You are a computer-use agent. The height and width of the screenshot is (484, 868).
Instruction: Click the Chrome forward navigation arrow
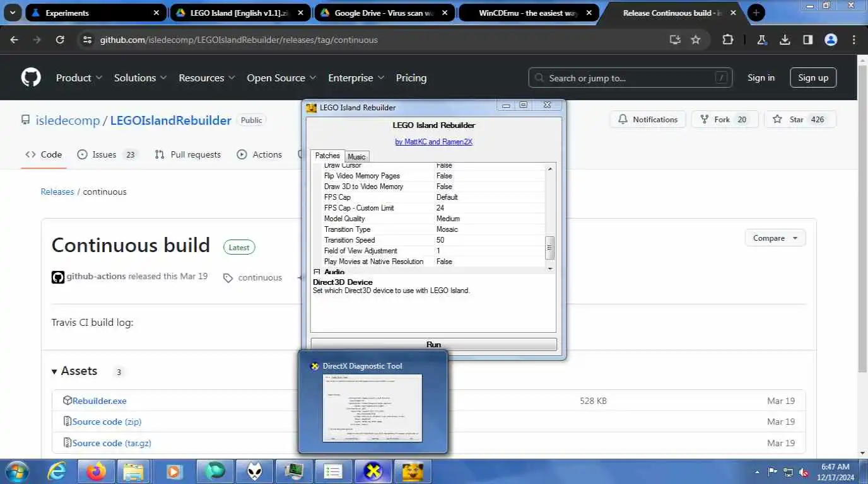click(37, 40)
